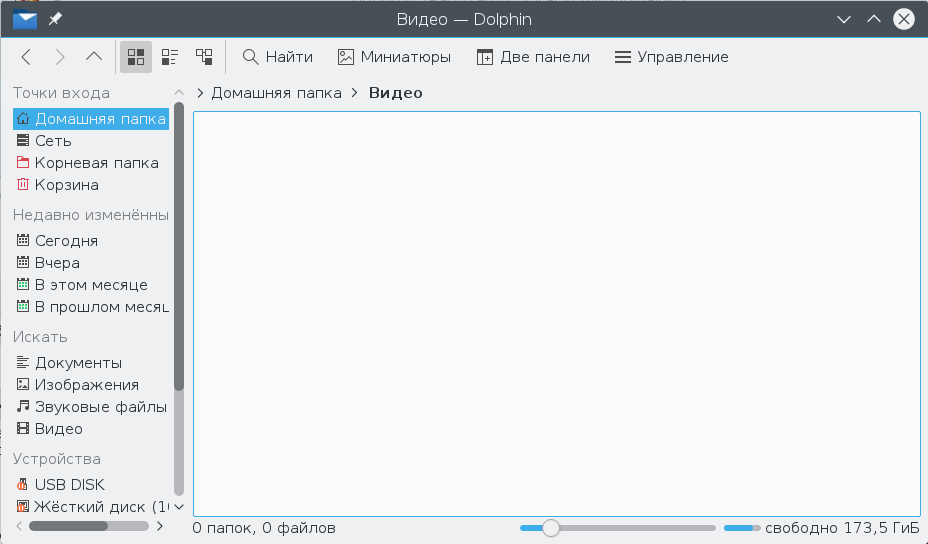Open the Жёсткий диск device
This screenshot has width=928, height=544.
tap(91, 507)
